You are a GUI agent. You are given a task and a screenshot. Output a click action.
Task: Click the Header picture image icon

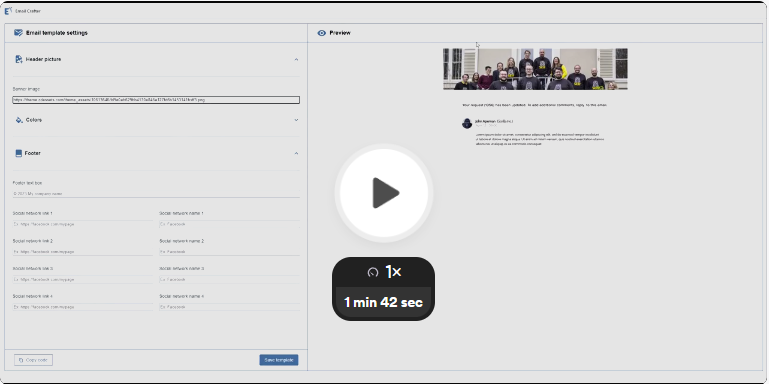click(19, 59)
